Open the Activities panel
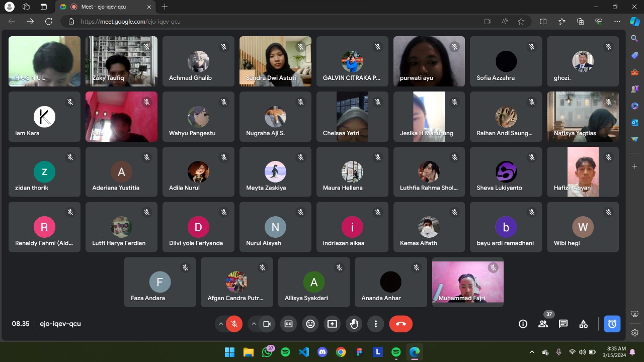 (x=583, y=324)
